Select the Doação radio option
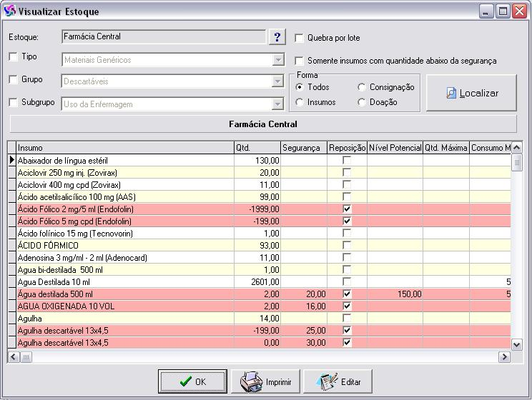 [x=361, y=102]
